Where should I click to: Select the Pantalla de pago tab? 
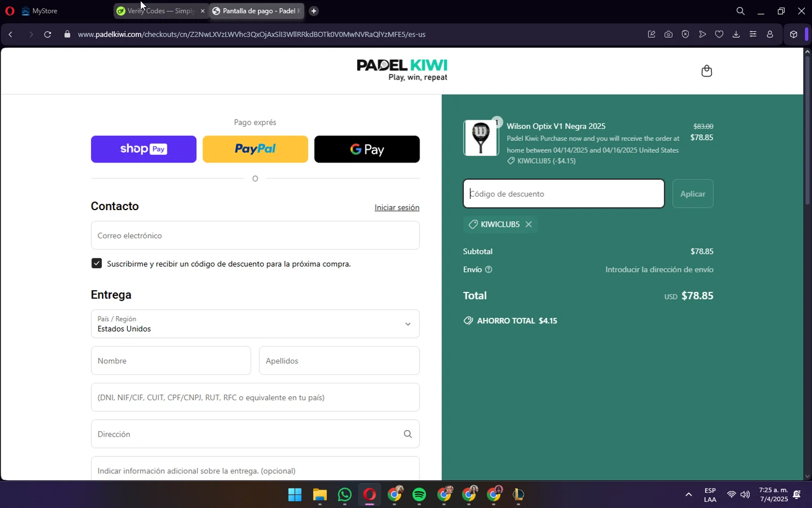click(257, 11)
